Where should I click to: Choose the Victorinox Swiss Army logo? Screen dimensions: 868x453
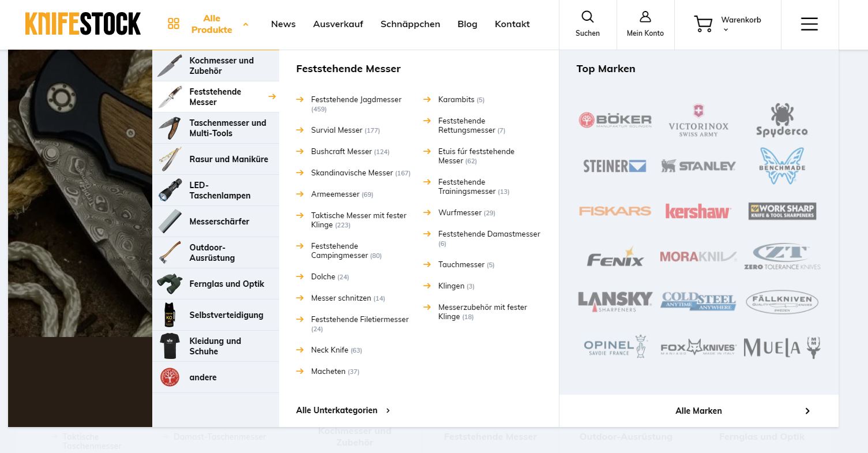coord(698,121)
